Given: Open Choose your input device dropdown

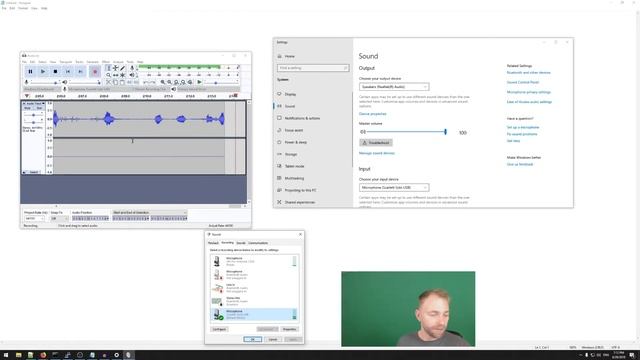Looking at the screenshot, I should [x=394, y=187].
